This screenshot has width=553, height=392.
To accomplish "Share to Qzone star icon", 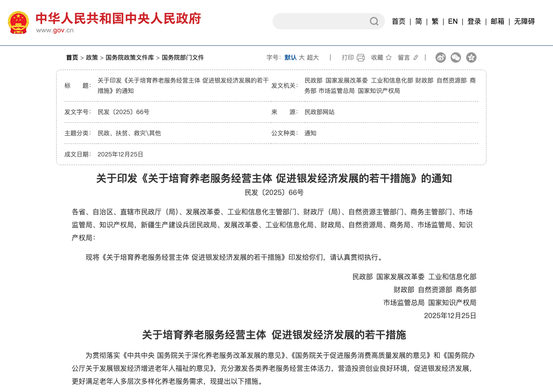I will click(471, 57).
